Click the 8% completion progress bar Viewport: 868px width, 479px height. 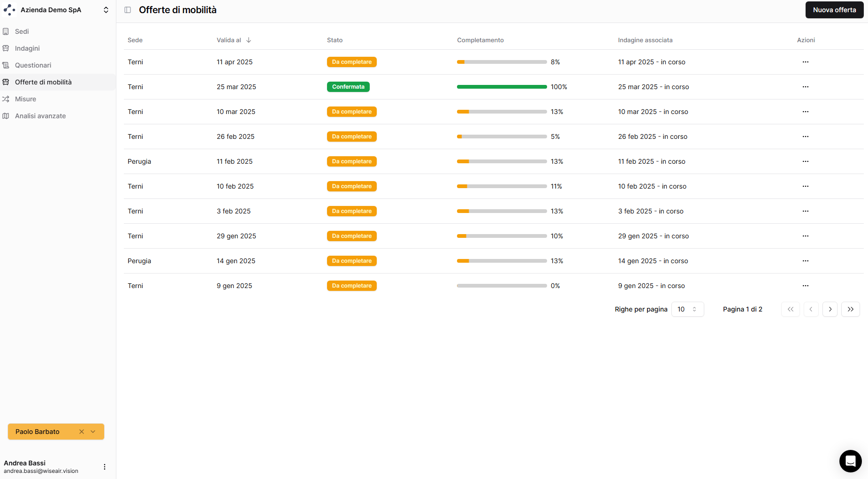(x=502, y=62)
